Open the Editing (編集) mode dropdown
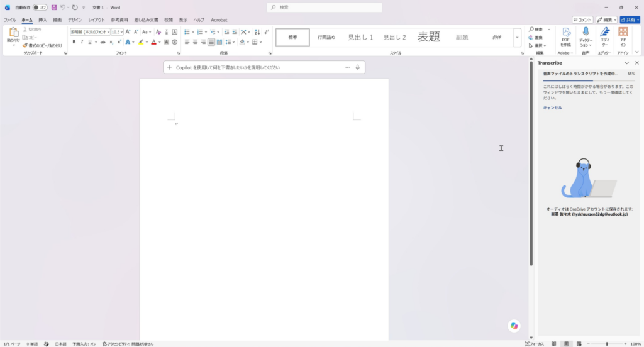The height and width of the screenshot is (347, 644). [x=607, y=19]
